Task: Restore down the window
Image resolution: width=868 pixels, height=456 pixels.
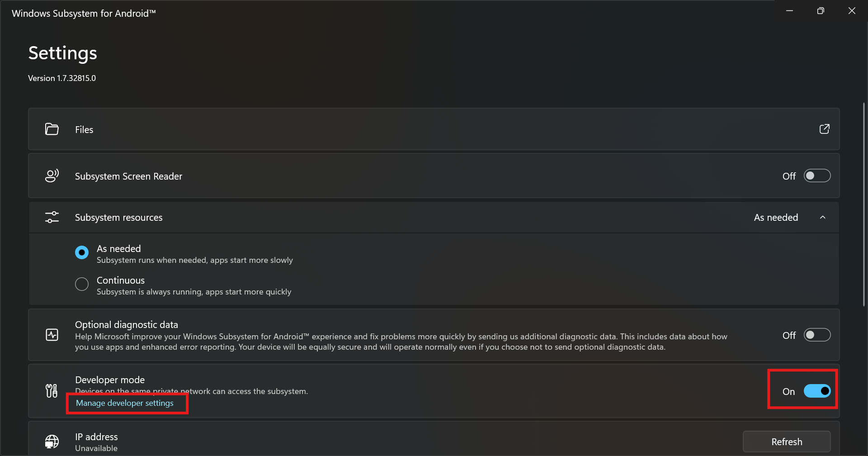Action: point(821,11)
